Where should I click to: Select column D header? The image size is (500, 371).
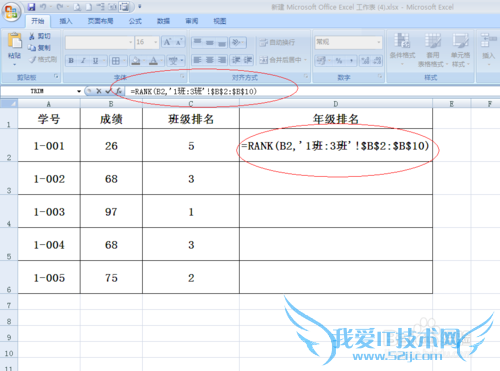(336, 104)
